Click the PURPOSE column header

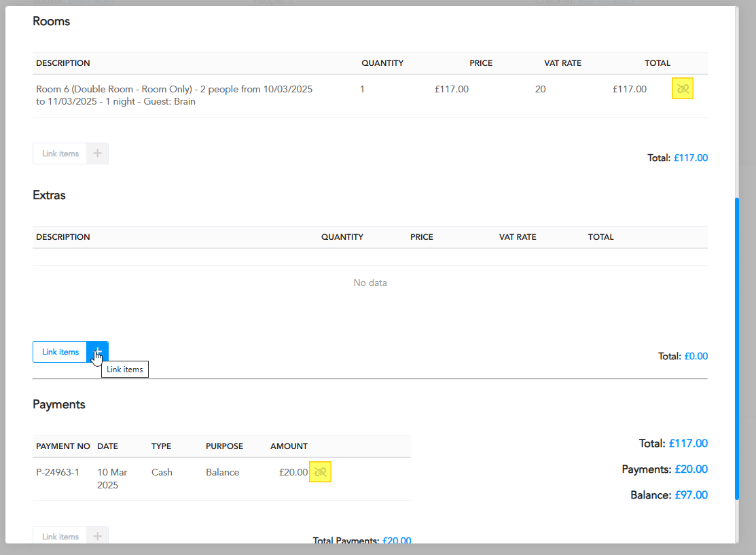click(224, 446)
